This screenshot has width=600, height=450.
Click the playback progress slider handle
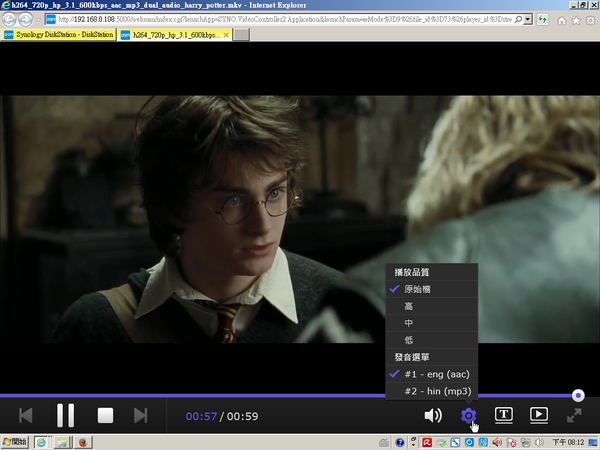click(x=578, y=395)
